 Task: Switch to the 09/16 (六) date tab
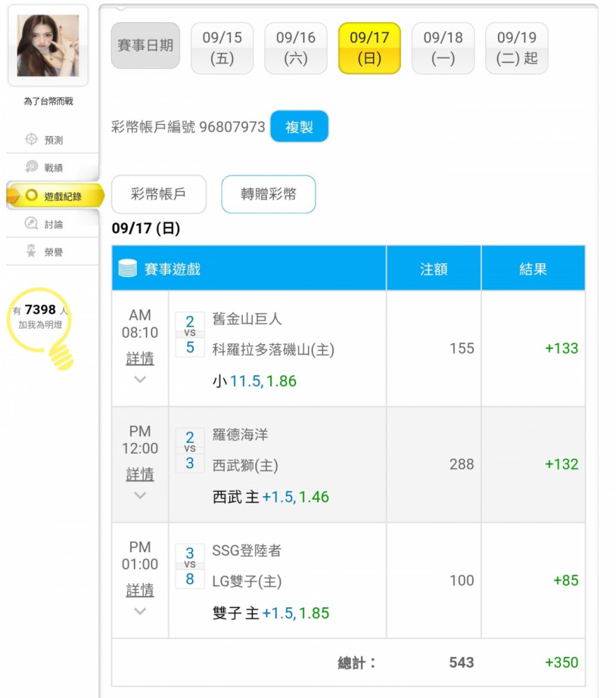point(295,48)
